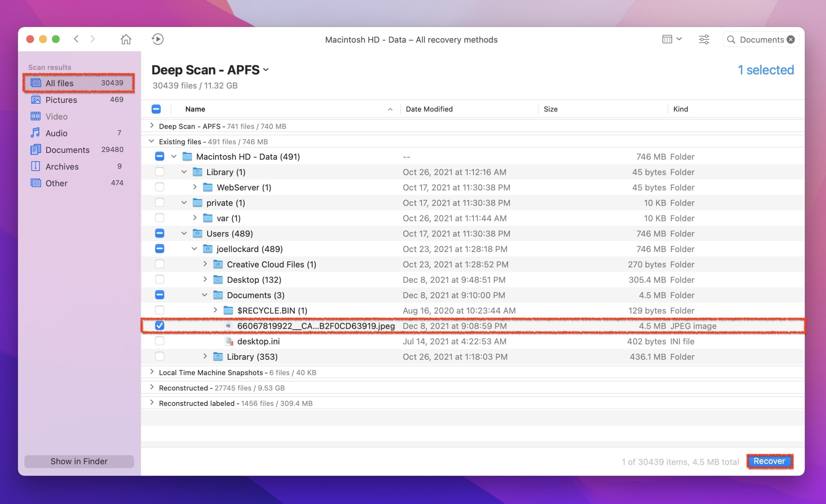Viewport: 826px width, 504px height.
Task: Select Pictures category in sidebar
Action: (79, 100)
